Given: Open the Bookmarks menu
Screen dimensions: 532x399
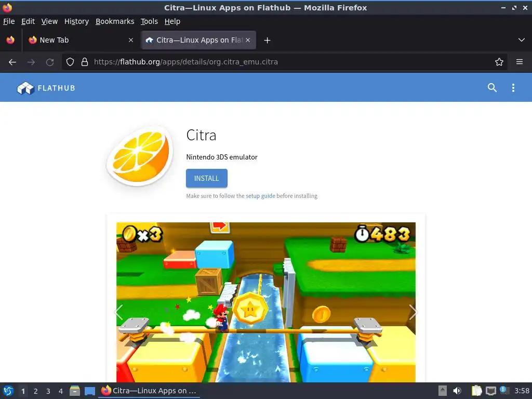Looking at the screenshot, I should (x=115, y=21).
